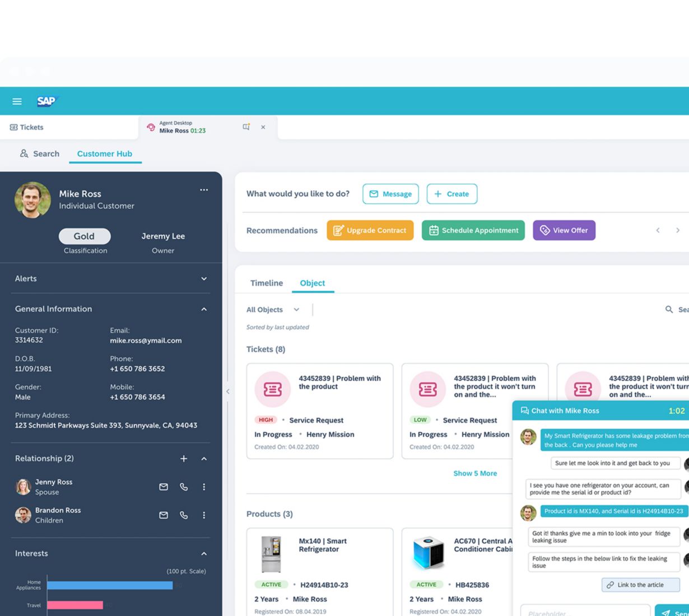The height and width of the screenshot is (616, 689).
Task: Open the Search tab
Action: (x=39, y=153)
